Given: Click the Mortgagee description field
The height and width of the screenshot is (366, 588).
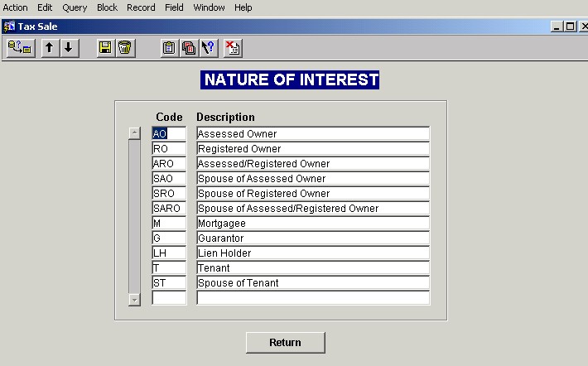Looking at the screenshot, I should coord(313,223).
